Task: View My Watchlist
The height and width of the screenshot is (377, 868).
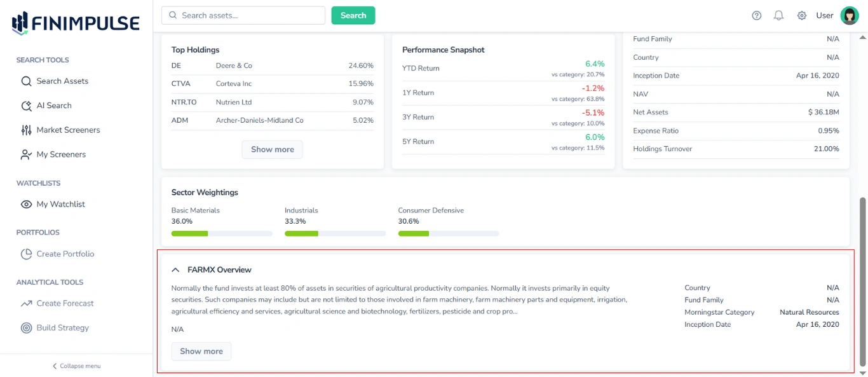Action: coord(60,204)
